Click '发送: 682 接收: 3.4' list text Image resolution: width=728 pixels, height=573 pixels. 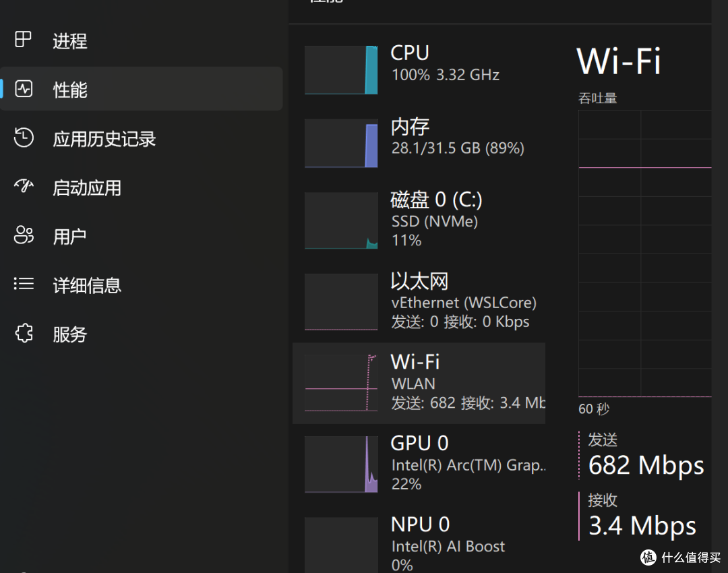[468, 403]
